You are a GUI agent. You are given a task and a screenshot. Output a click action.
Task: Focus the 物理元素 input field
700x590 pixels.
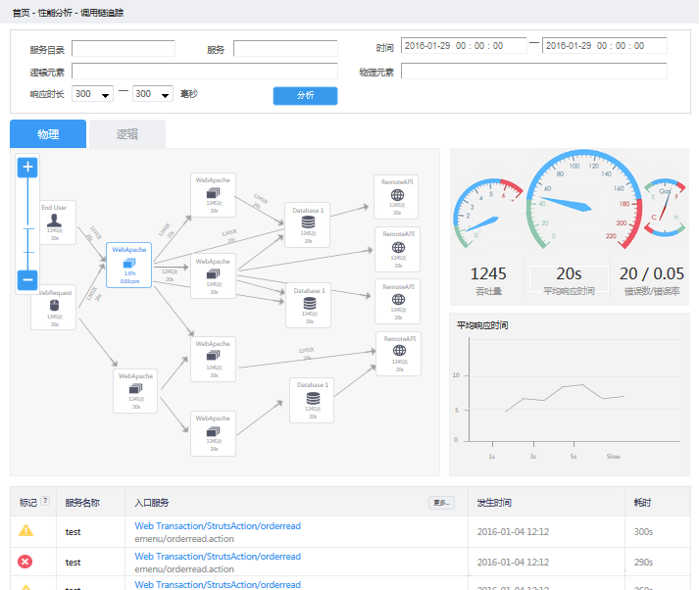(x=534, y=71)
